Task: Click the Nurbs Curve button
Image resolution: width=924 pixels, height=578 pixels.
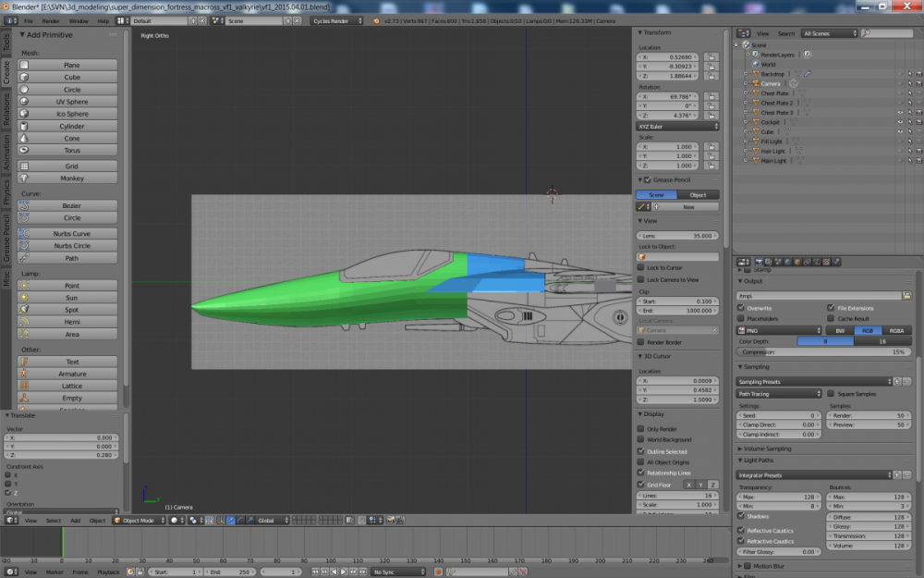Action: [x=67, y=234]
